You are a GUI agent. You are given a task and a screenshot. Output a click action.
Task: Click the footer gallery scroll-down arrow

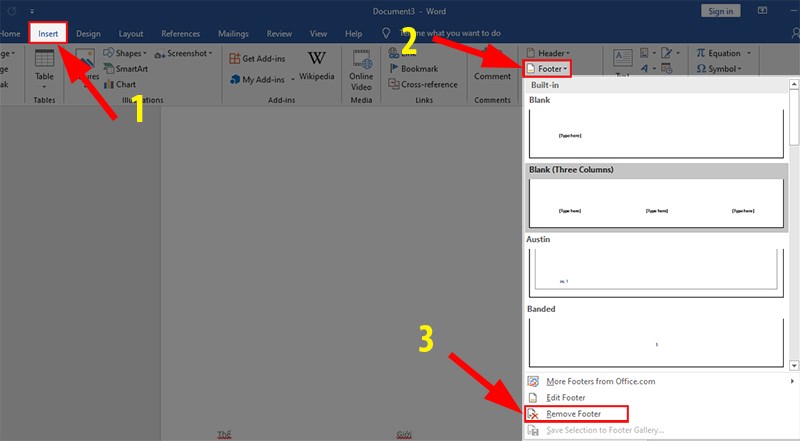coord(794,365)
